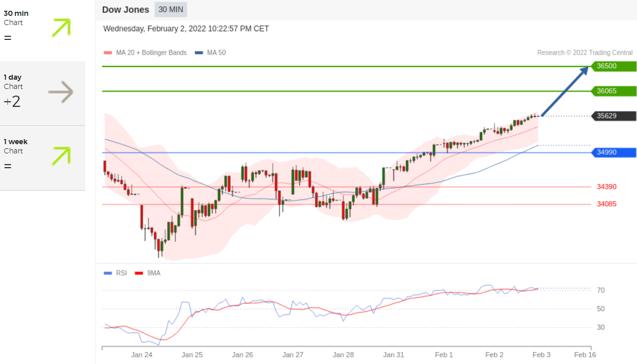Image resolution: width=637 pixels, height=364 pixels.
Task: Click the Feb 1 date axis label
Action: click(444, 355)
